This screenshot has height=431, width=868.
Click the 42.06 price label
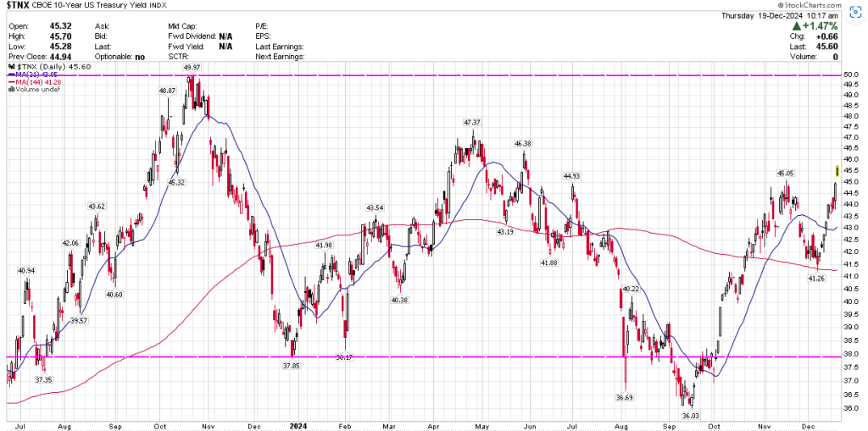(x=71, y=243)
